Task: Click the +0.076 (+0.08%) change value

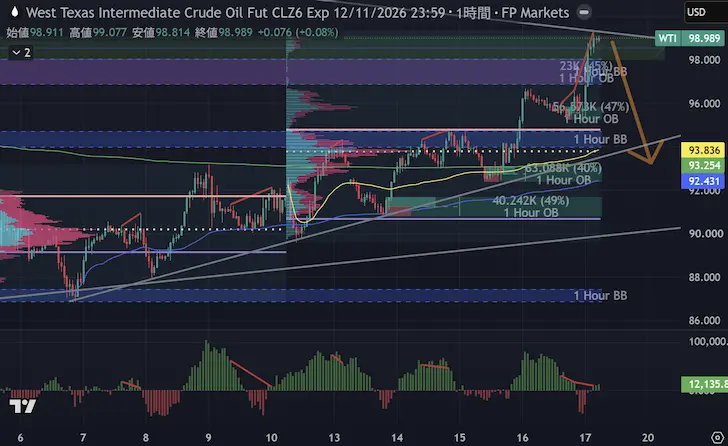Action: [298, 32]
